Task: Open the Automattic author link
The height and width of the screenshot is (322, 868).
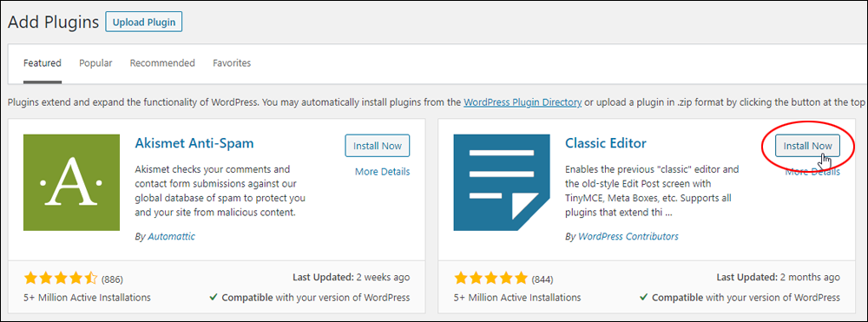Action: [x=172, y=236]
